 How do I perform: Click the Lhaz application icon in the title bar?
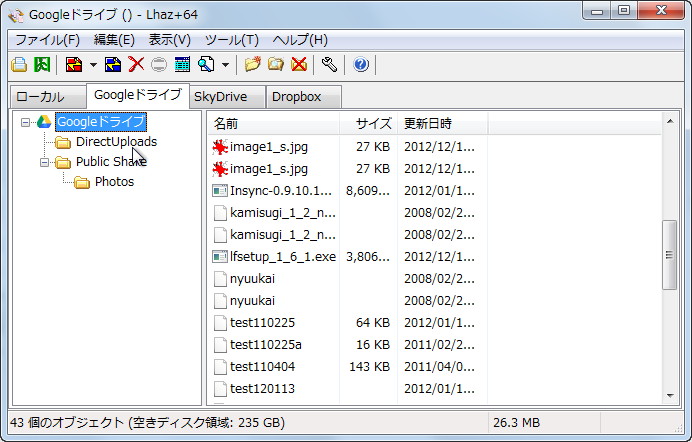click(x=16, y=15)
